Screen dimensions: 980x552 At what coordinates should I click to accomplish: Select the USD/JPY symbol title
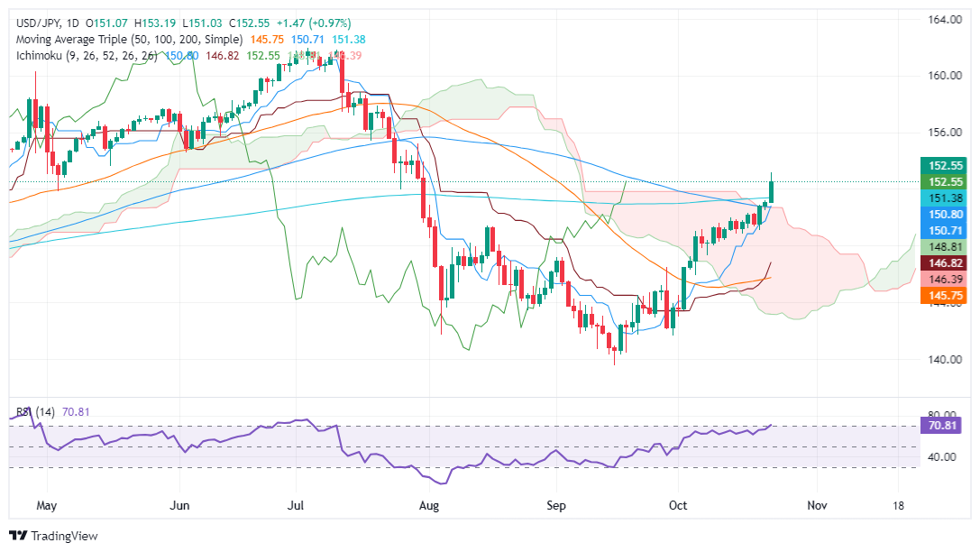click(x=38, y=23)
